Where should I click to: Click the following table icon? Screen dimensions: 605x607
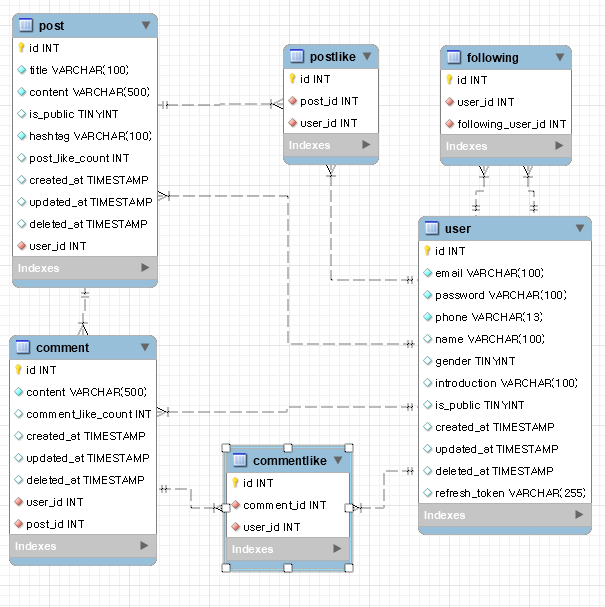coord(454,57)
